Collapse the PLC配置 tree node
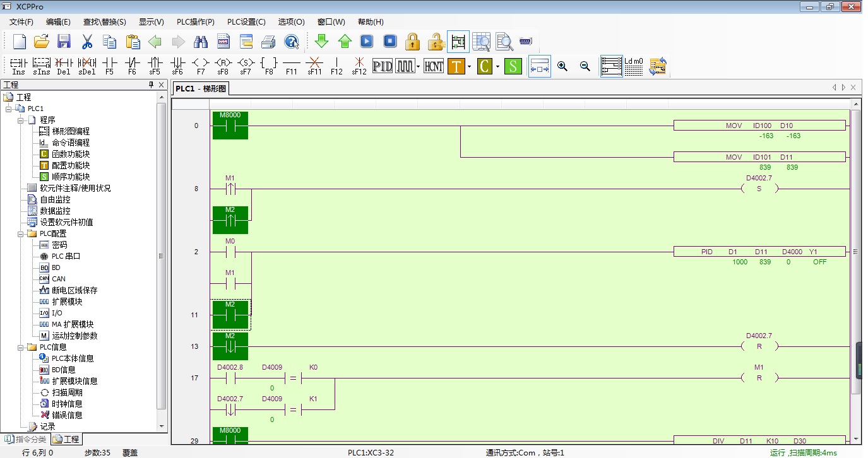Viewport: 868px width, 458px height. pos(21,233)
